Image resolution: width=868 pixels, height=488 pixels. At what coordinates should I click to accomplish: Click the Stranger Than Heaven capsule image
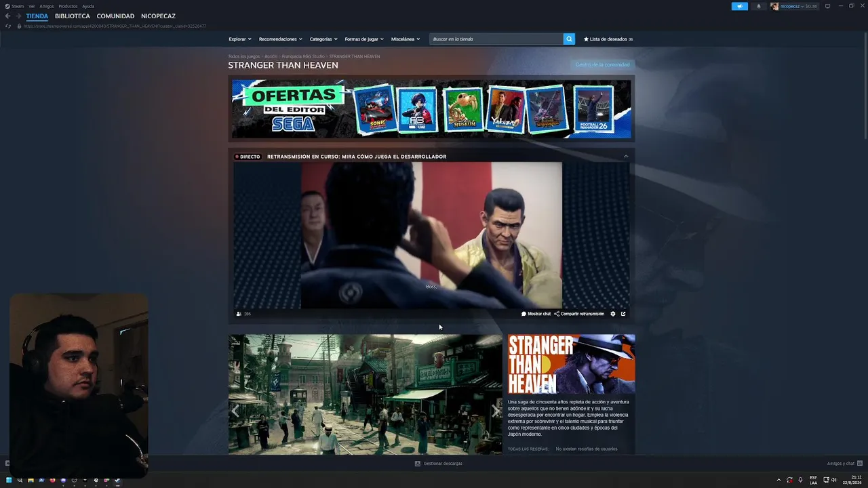click(x=572, y=364)
